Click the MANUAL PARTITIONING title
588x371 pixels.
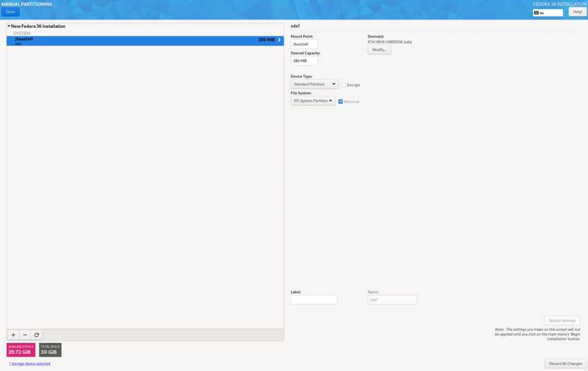click(27, 4)
